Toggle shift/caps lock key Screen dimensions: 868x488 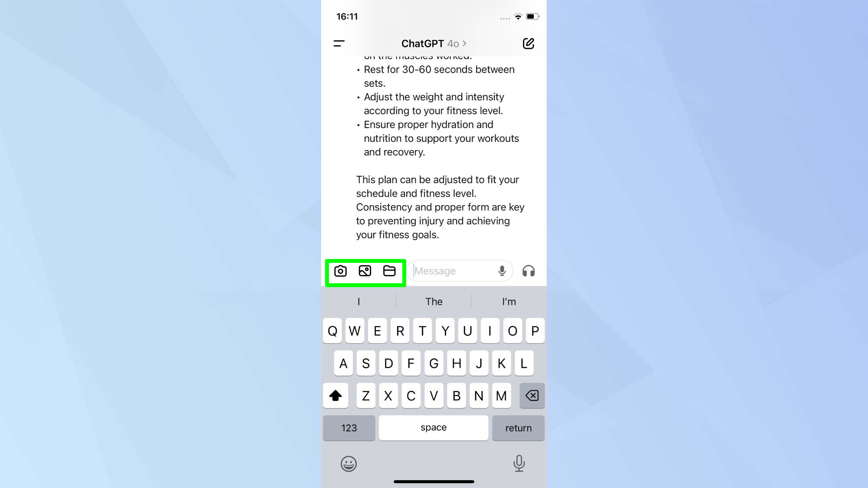[x=335, y=396]
